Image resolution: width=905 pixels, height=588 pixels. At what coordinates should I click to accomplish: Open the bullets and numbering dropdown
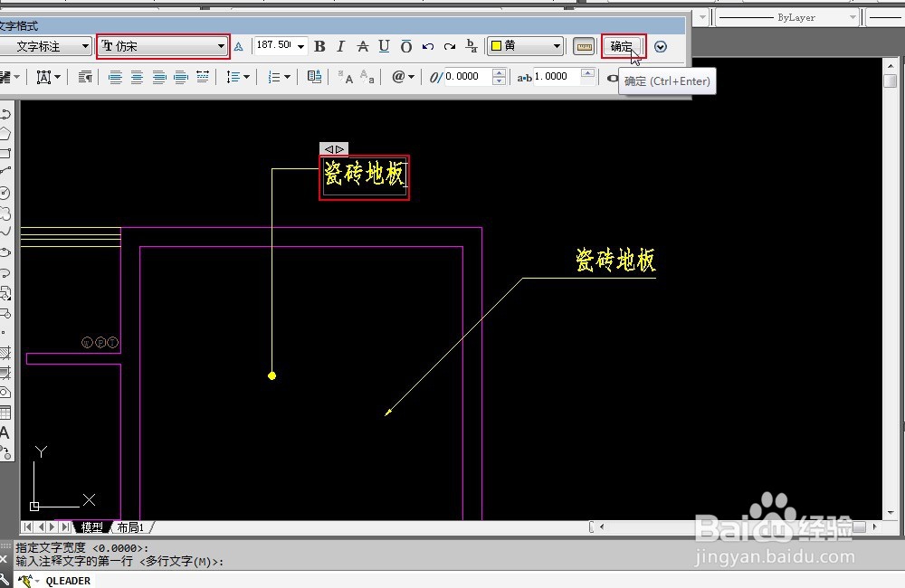click(279, 77)
